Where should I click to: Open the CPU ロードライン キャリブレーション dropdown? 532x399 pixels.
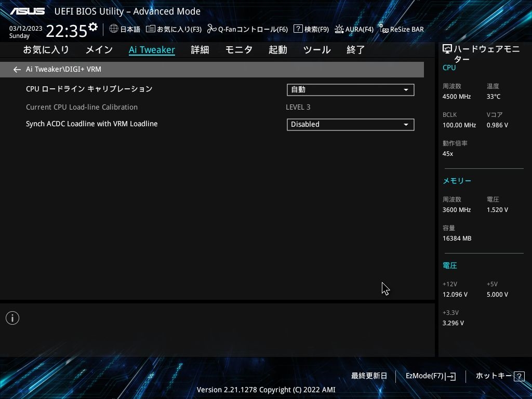(x=351, y=89)
